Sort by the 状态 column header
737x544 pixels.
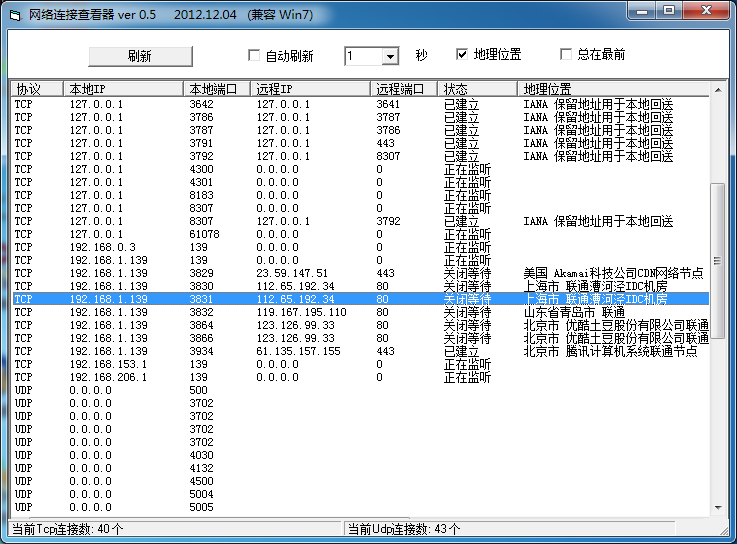pyautogui.click(x=478, y=89)
